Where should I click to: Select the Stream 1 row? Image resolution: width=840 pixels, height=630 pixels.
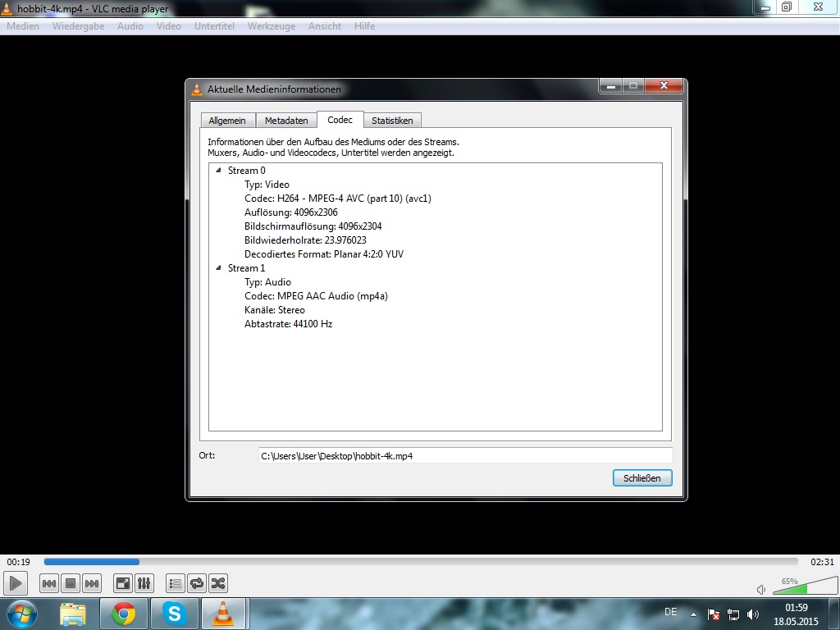pyautogui.click(x=246, y=268)
